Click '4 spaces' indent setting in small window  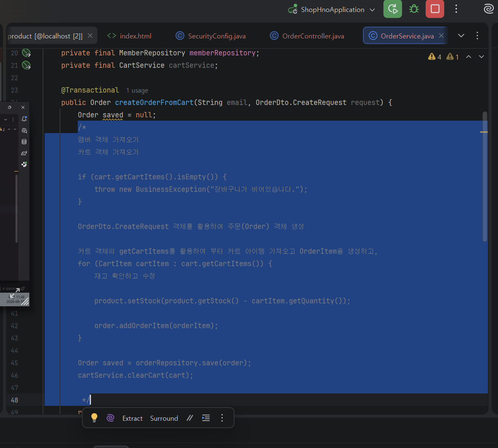click(9, 288)
